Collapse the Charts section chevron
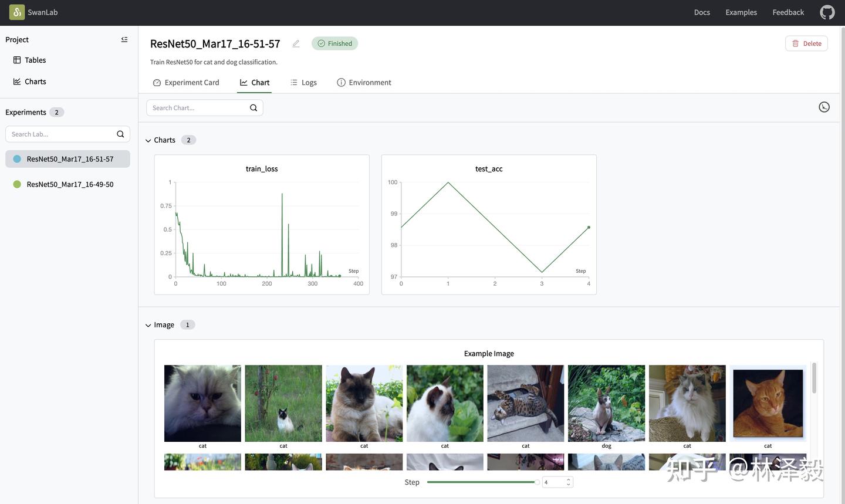Image resolution: width=845 pixels, height=504 pixels. [148, 141]
